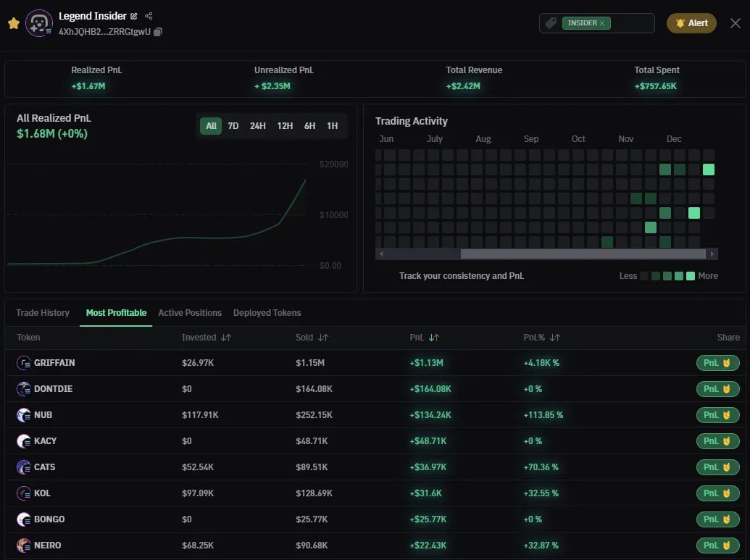Toggle the 7D time filter
Screen dimensions: 750x560
(x=233, y=125)
